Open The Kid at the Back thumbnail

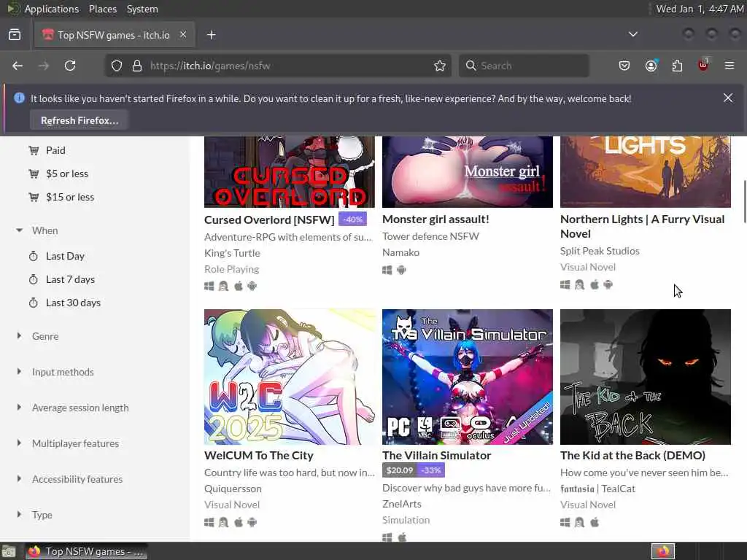pos(646,377)
